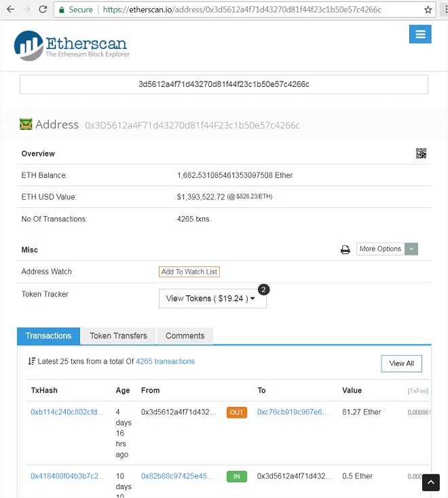448x498 pixels.
Task: Open the 4265 transactions link
Action: pos(166,361)
